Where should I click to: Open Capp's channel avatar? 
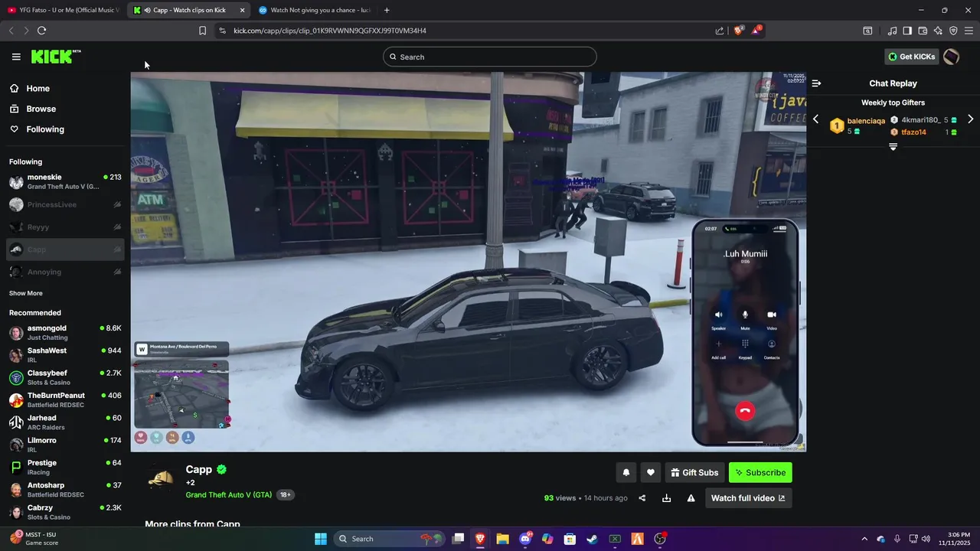pos(161,480)
